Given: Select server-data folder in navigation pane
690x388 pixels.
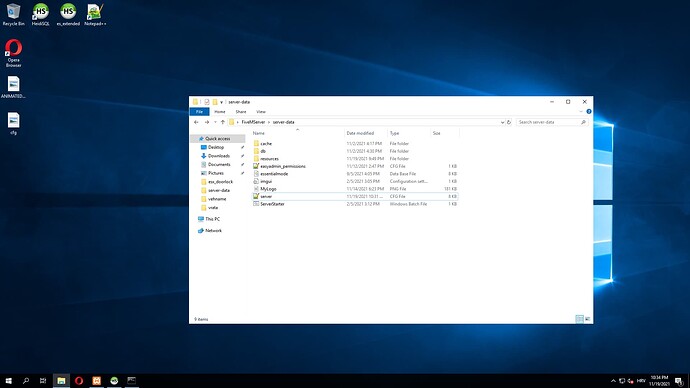Looking at the screenshot, I should (219, 190).
